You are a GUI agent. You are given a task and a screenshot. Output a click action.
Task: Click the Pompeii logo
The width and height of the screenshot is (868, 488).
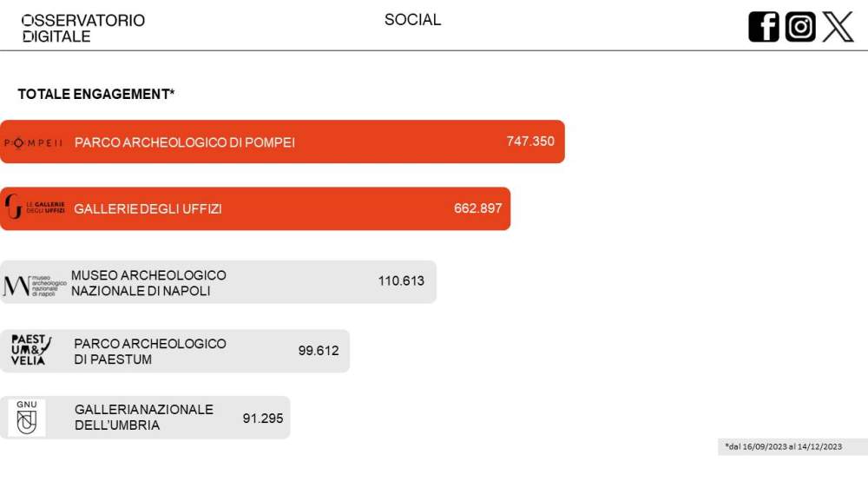pos(33,143)
